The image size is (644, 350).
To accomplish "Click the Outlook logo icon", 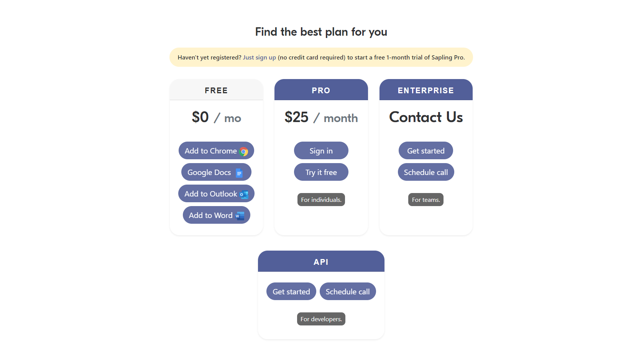I will (x=244, y=195).
